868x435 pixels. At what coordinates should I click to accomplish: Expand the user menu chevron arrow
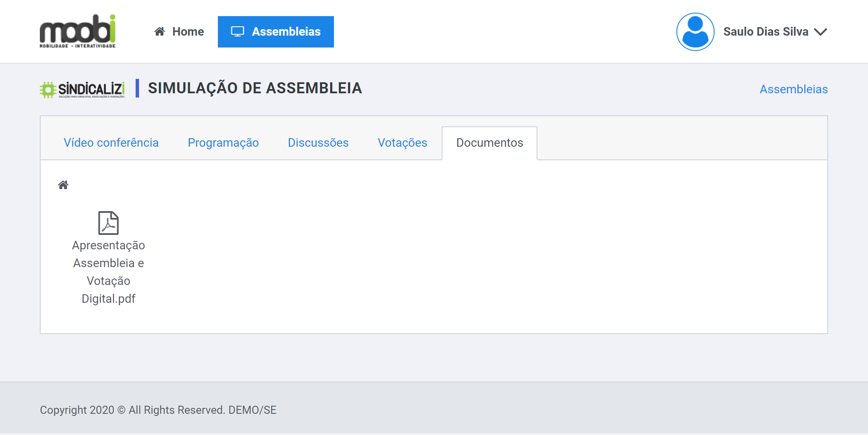click(821, 32)
